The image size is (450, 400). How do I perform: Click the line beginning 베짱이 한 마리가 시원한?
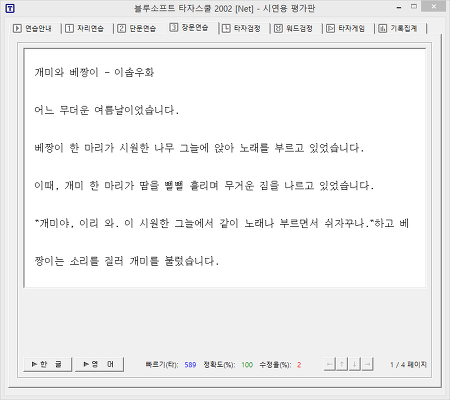(199, 148)
